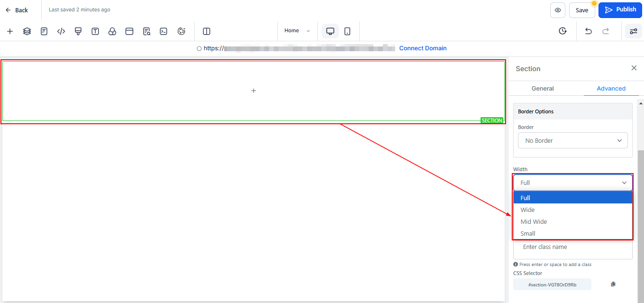The height and width of the screenshot is (303, 644).
Task: Click the Publish button
Action: coord(620,10)
